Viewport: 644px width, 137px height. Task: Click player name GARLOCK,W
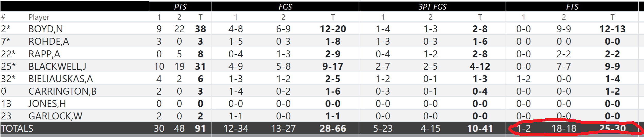[55, 116]
